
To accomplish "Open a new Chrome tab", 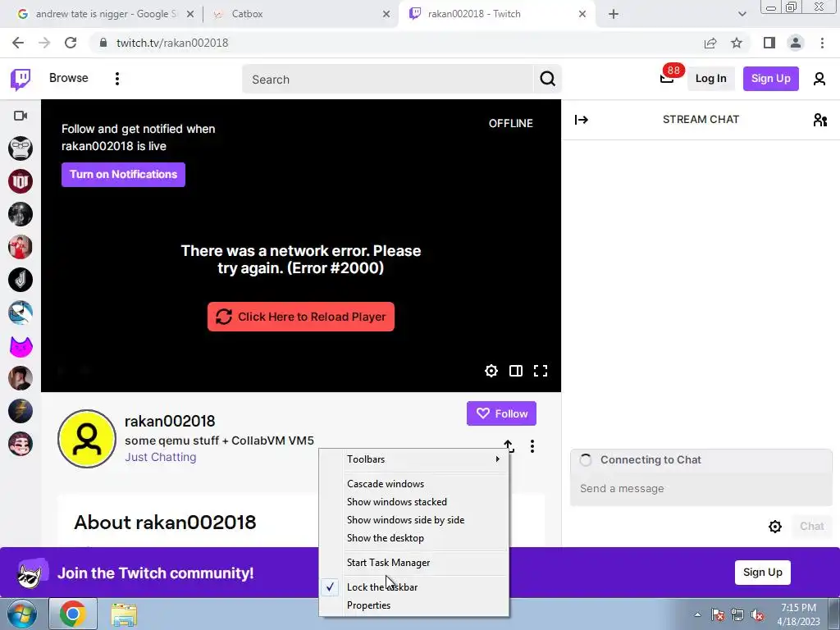I will 614,14.
